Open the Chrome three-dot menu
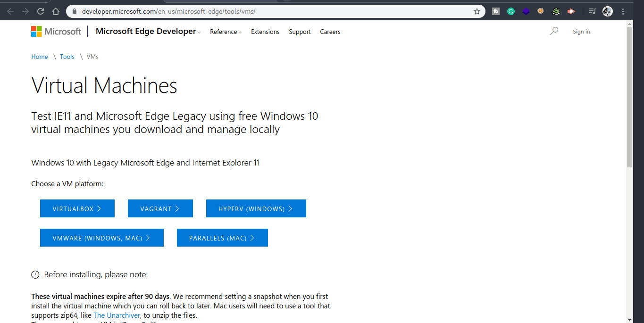The image size is (644, 323). [623, 11]
